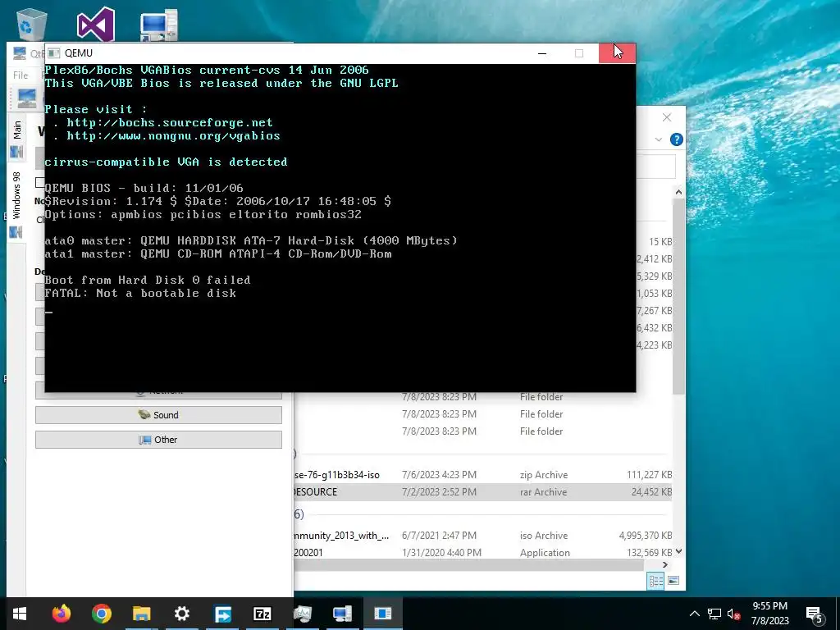The width and height of the screenshot is (840, 630).
Task: Open the network status tray icon
Action: click(714, 614)
